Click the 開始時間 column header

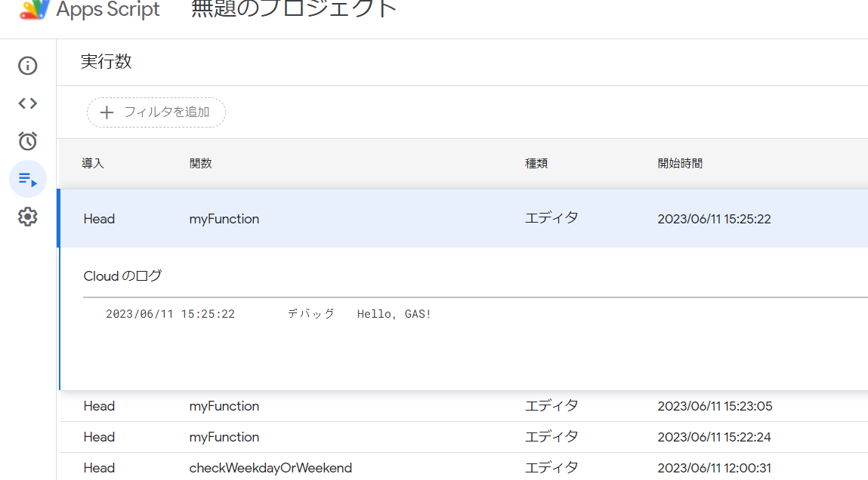[679, 163]
